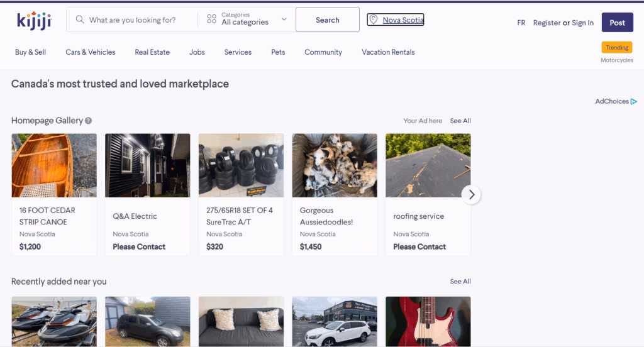The image size is (644, 347).
Task: Click the Trending badge
Action: pyautogui.click(x=617, y=47)
